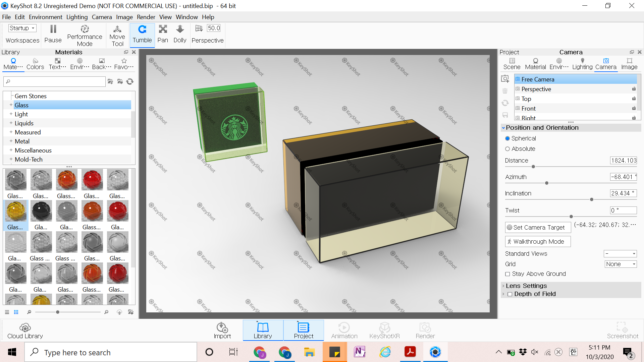Select the Tumble camera tool

click(x=142, y=34)
